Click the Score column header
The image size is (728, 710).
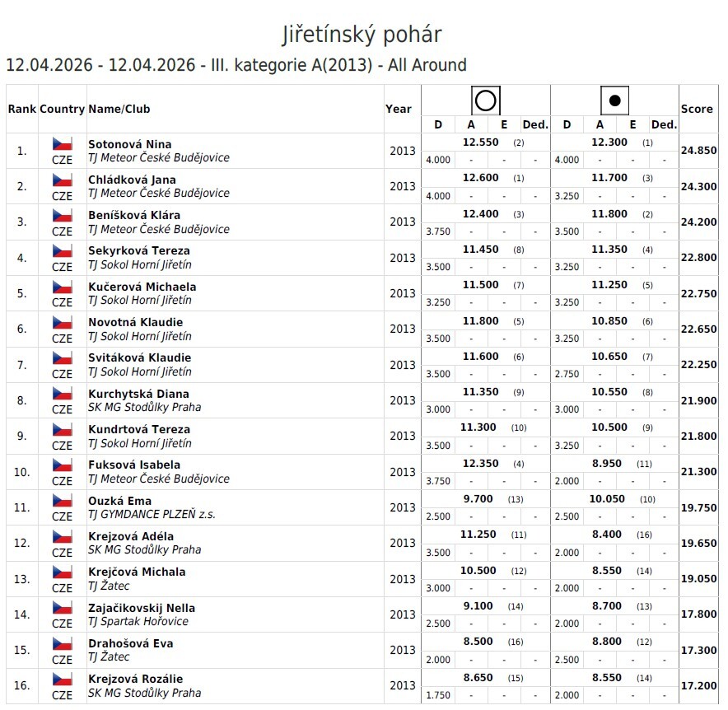[x=697, y=109]
